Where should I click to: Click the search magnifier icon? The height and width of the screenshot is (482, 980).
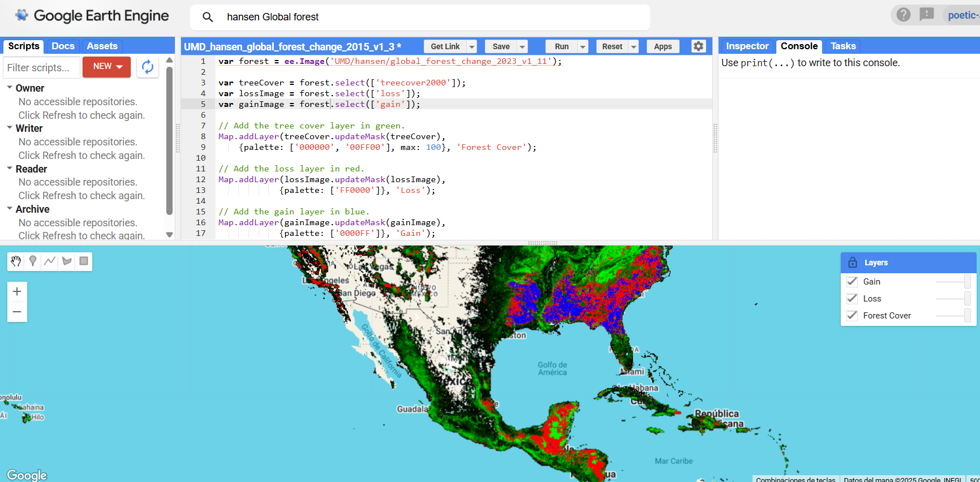[208, 17]
